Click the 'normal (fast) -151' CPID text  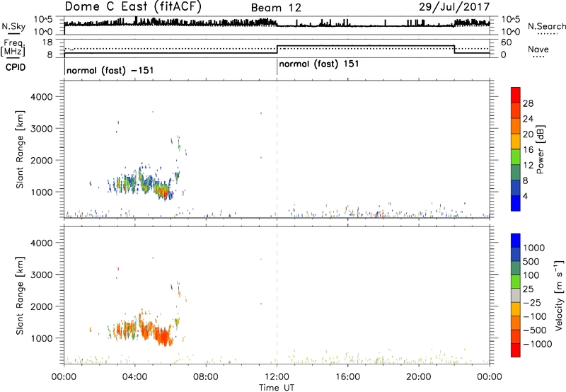[110, 70]
